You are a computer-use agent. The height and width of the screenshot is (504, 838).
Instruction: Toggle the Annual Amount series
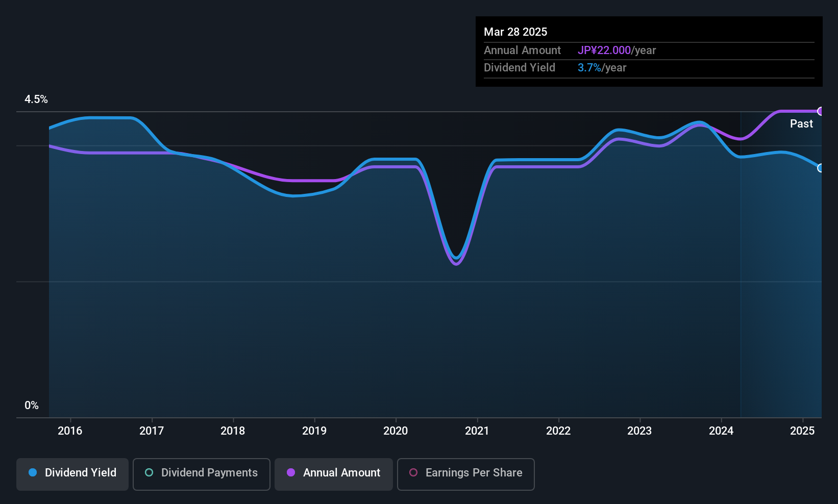[334, 474]
